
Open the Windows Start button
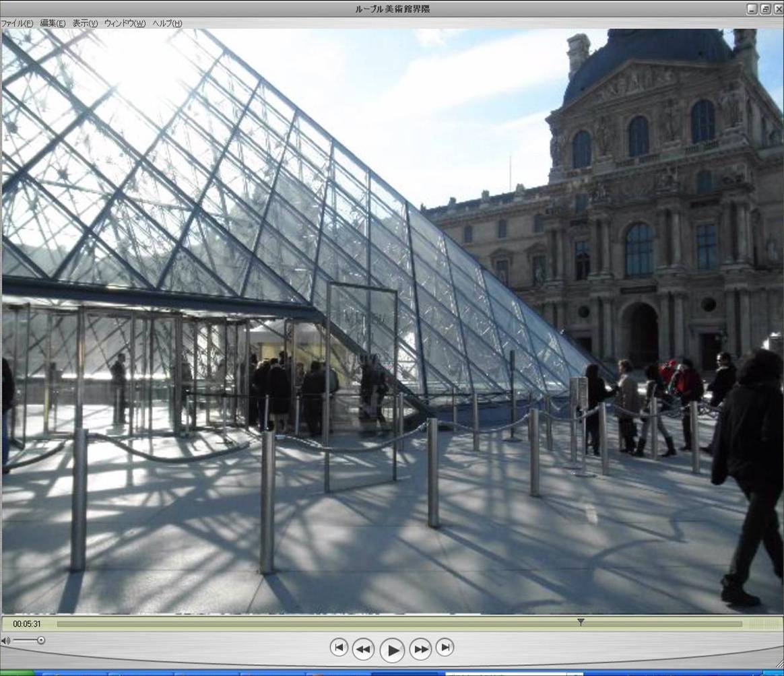[17, 673]
